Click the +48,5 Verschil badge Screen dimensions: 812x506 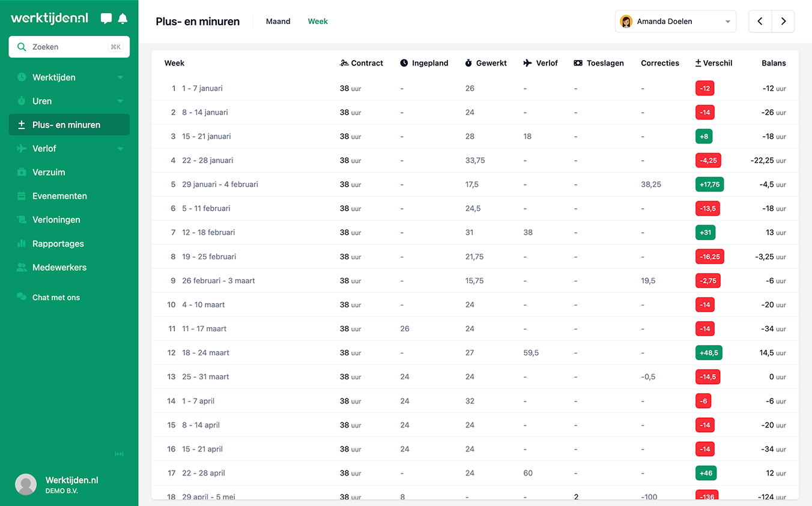click(x=709, y=353)
